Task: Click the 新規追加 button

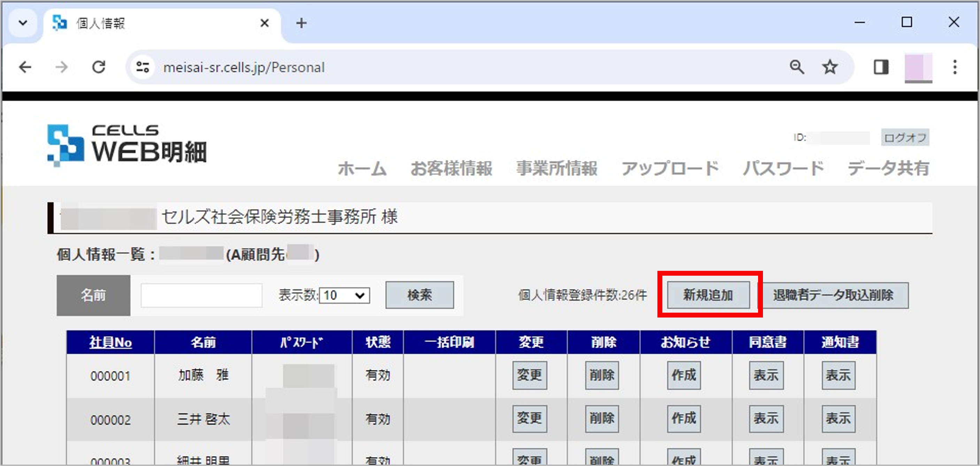Action: [x=709, y=295]
